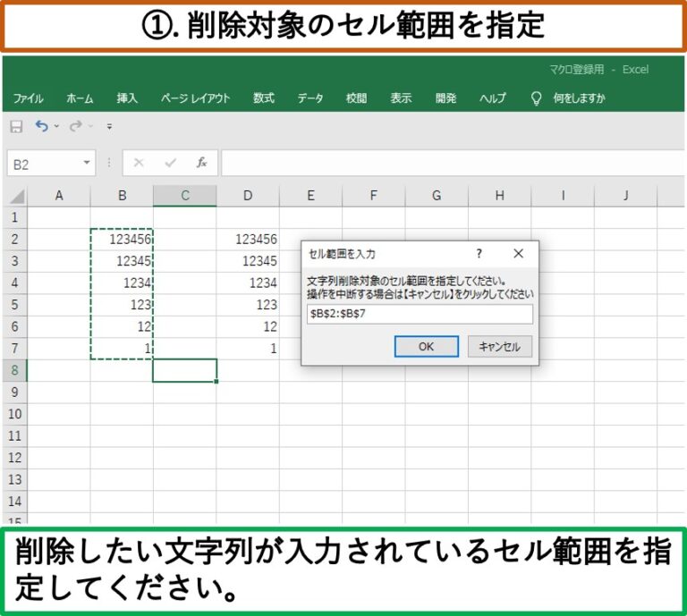Switch to the 挿入 ribbon tab
Viewport: 687px width, 616px height.
click(x=127, y=98)
